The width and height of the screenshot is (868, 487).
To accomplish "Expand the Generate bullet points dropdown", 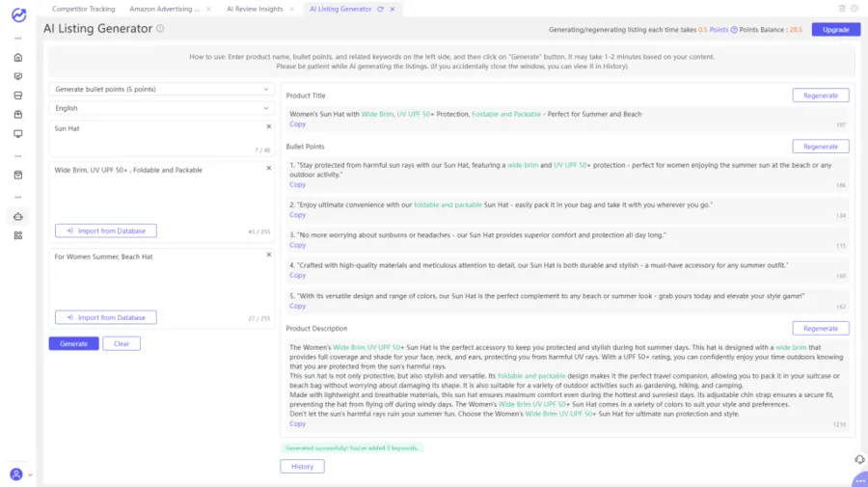I will click(x=162, y=90).
